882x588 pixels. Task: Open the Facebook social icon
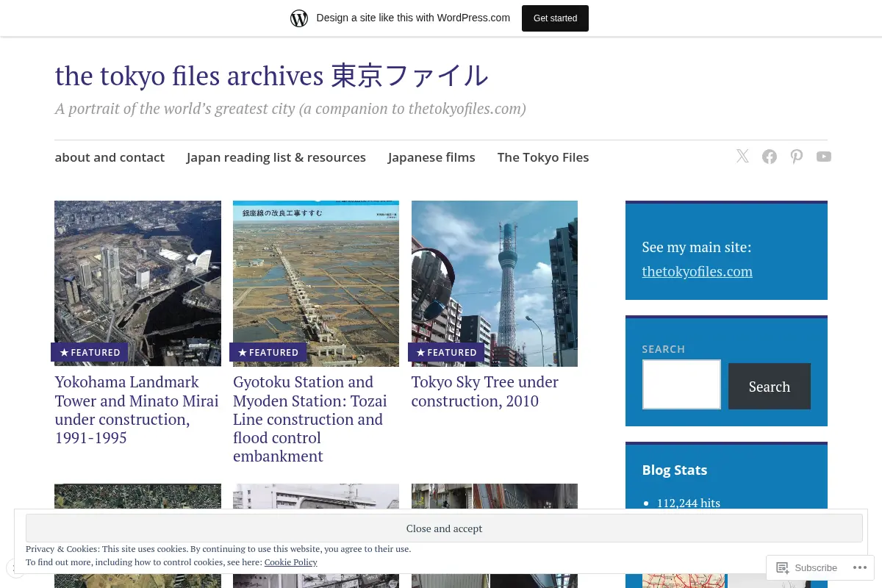770,157
